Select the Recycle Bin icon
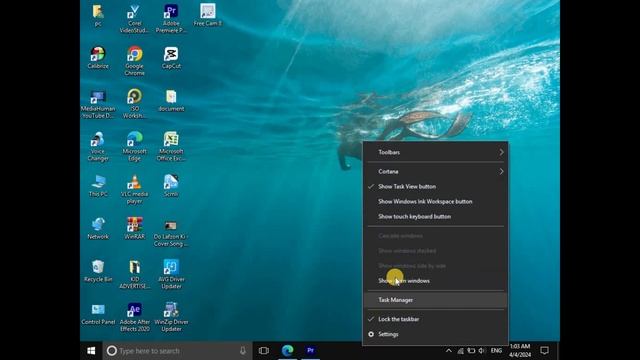 click(x=98, y=271)
